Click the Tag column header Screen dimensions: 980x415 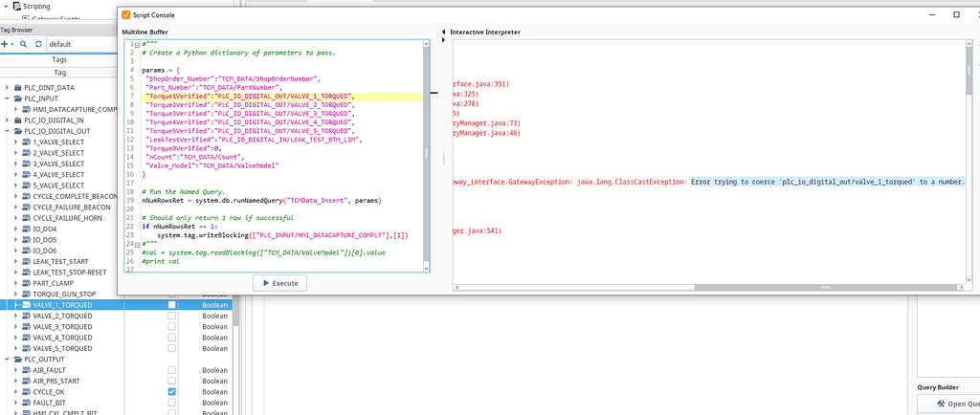[59, 73]
